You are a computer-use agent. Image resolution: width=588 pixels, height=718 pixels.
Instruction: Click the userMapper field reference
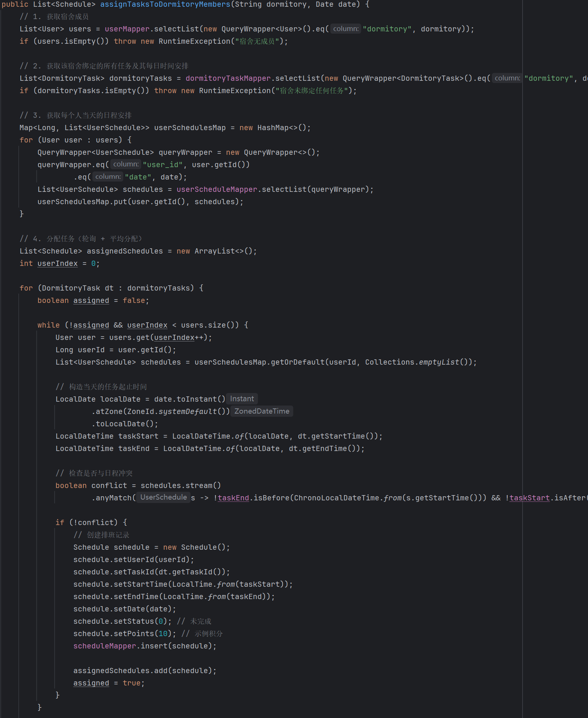(x=127, y=29)
